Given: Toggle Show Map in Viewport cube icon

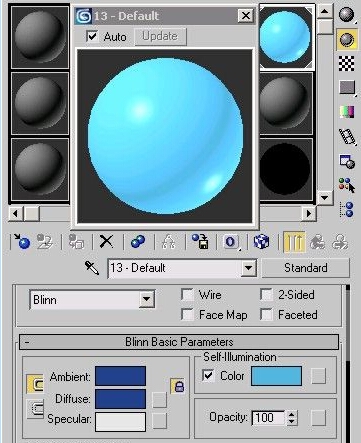Looking at the screenshot, I should pos(261,241).
